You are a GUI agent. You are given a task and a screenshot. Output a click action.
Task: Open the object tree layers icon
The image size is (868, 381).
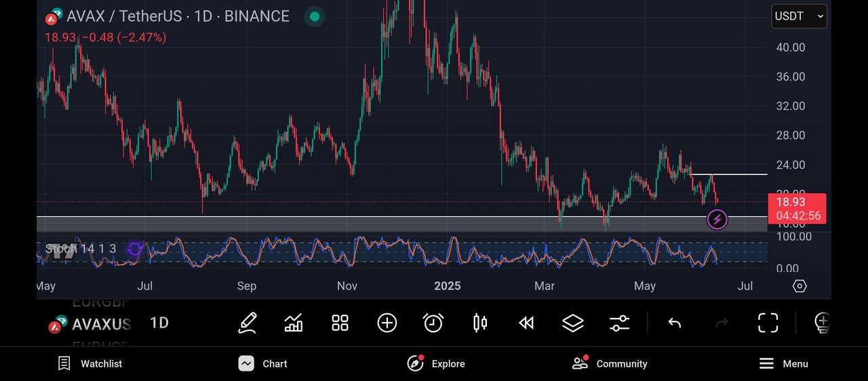coord(573,323)
